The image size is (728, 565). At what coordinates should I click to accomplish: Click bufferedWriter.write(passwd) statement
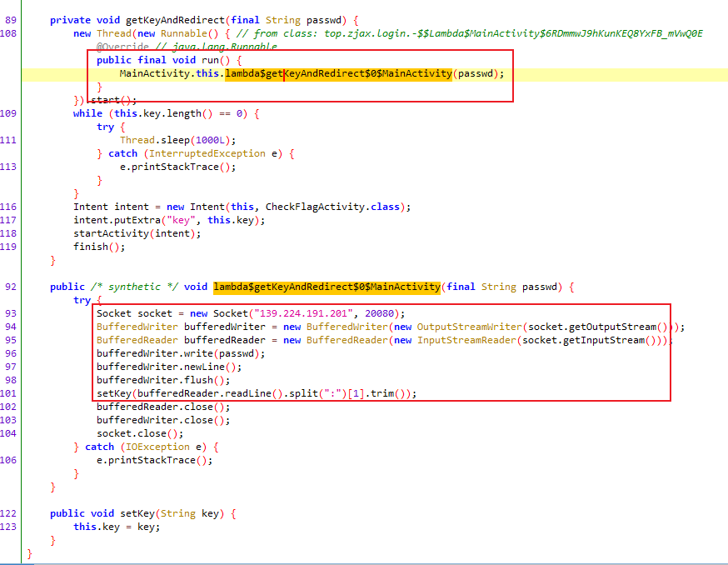(181, 353)
